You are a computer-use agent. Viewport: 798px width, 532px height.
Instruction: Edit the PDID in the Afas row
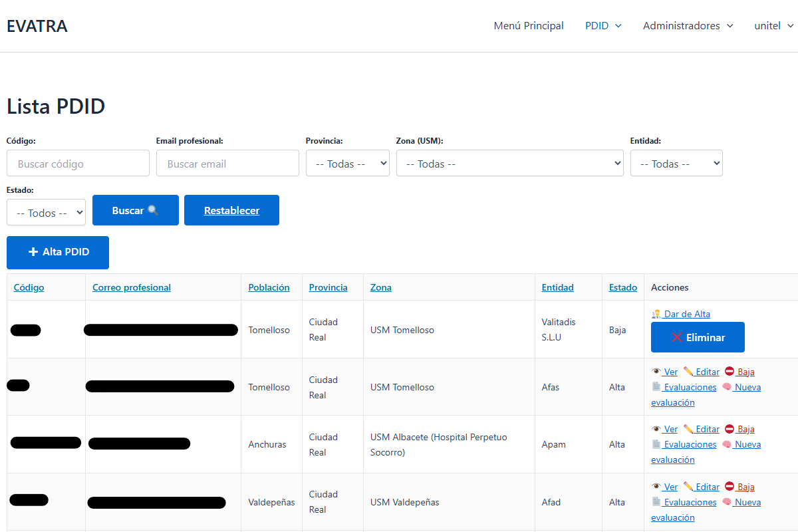701,372
